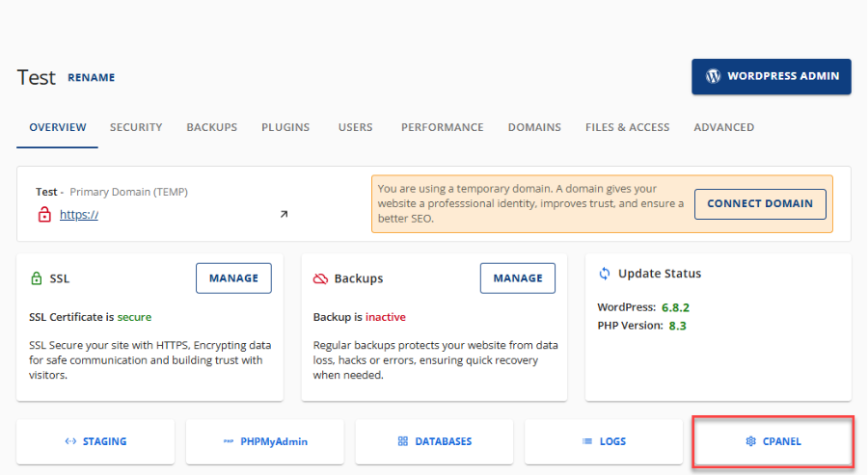Click the red Backups cloud icon
This screenshot has width=868, height=475.
click(320, 278)
